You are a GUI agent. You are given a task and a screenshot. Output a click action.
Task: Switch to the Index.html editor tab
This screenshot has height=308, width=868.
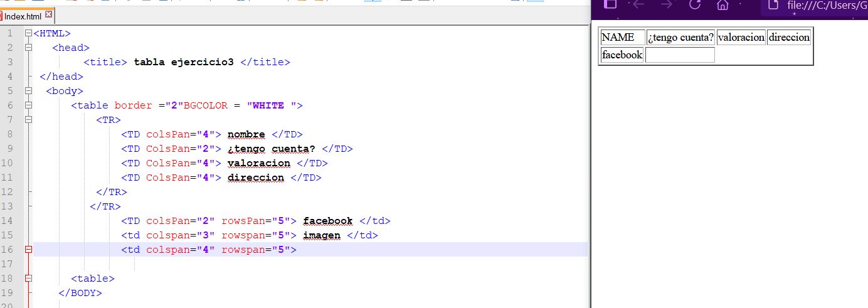(x=23, y=16)
